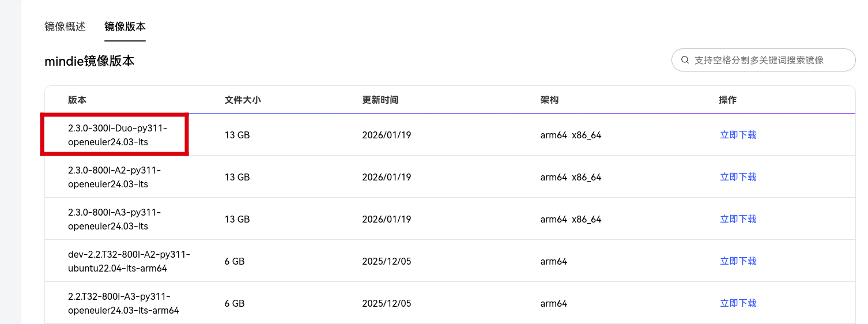Click 6 GB size of dev-2.2.T32-800I-A2 row
Viewport: 868px width, 324px height.
(235, 261)
